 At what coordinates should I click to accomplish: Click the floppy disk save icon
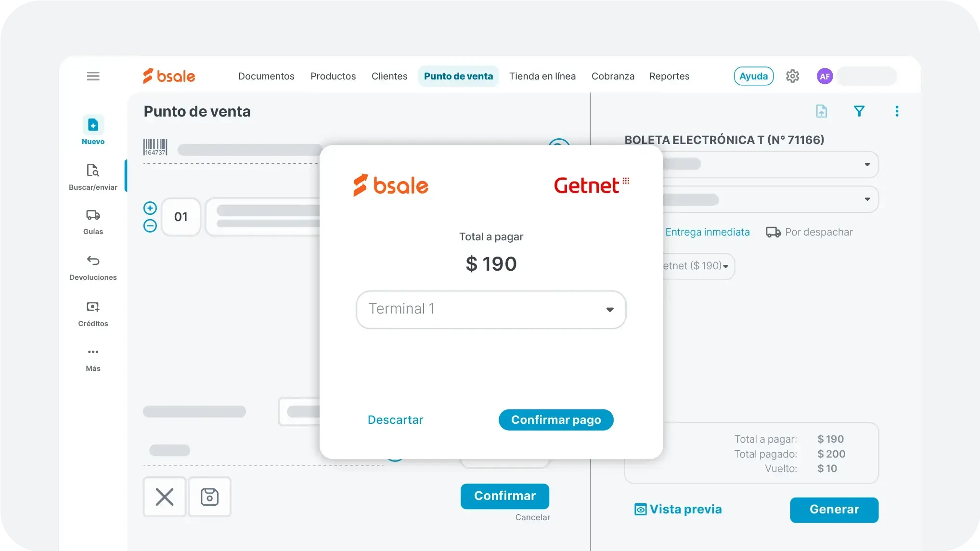coord(210,497)
